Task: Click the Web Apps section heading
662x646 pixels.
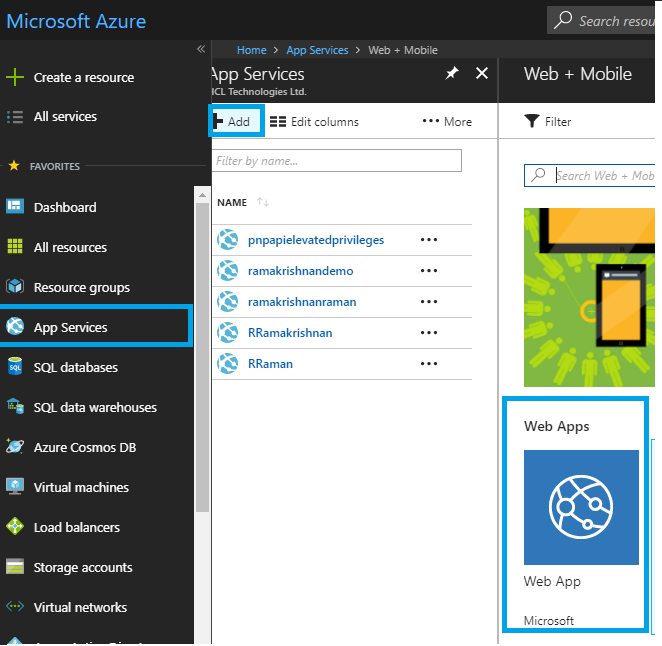Action: point(556,426)
